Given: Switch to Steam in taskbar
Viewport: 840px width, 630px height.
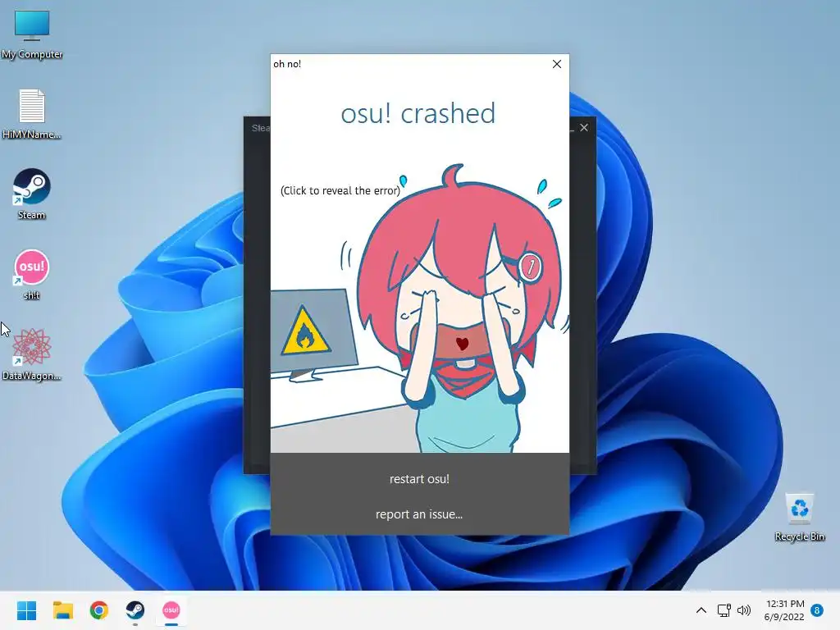Looking at the screenshot, I should pyautogui.click(x=135, y=610).
